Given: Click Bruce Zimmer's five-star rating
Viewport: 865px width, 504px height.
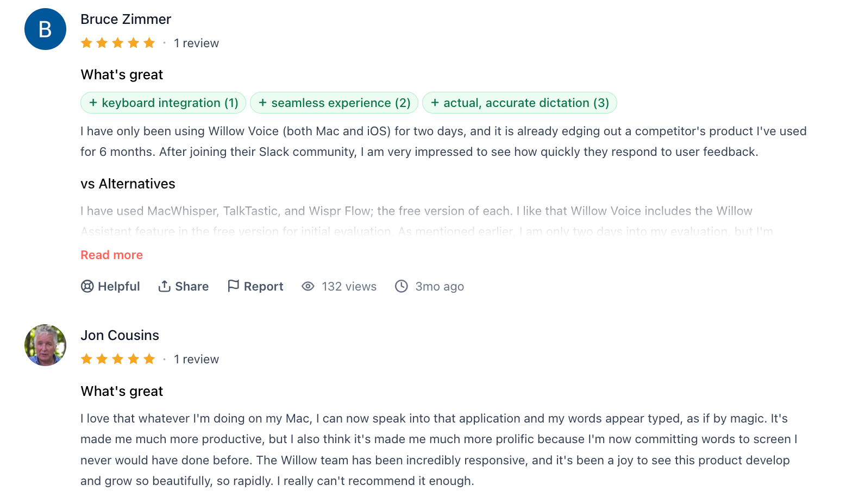Looking at the screenshot, I should click(118, 43).
